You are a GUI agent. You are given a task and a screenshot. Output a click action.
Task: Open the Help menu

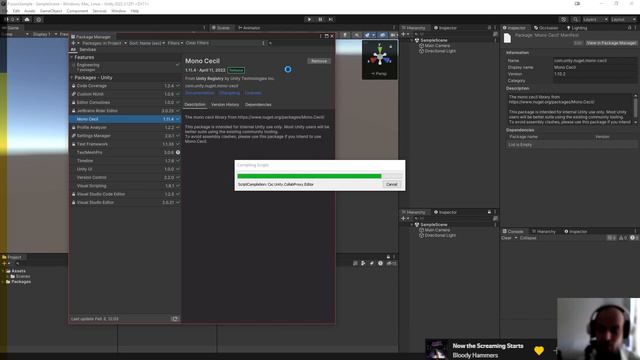pyautogui.click(x=135, y=11)
